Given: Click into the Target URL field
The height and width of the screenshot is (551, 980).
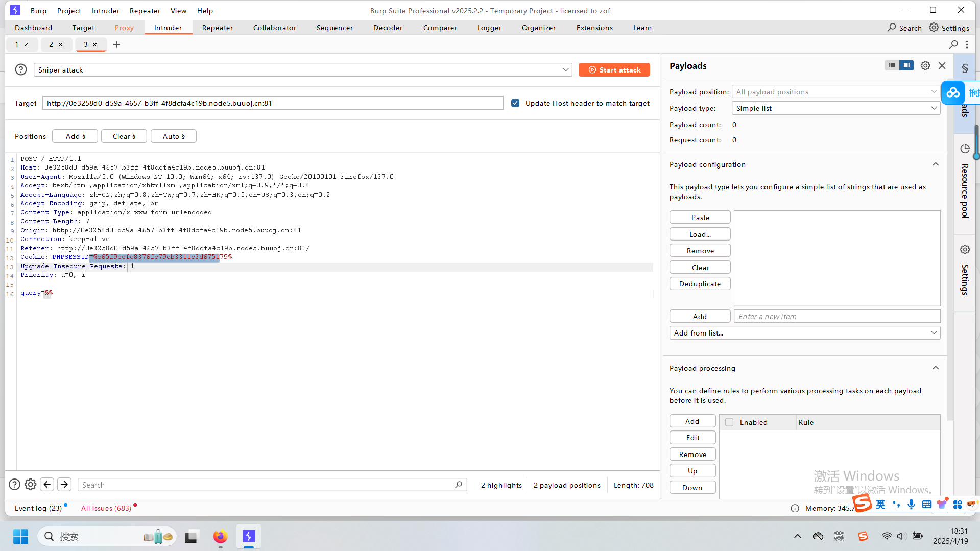Looking at the screenshot, I should tap(273, 103).
